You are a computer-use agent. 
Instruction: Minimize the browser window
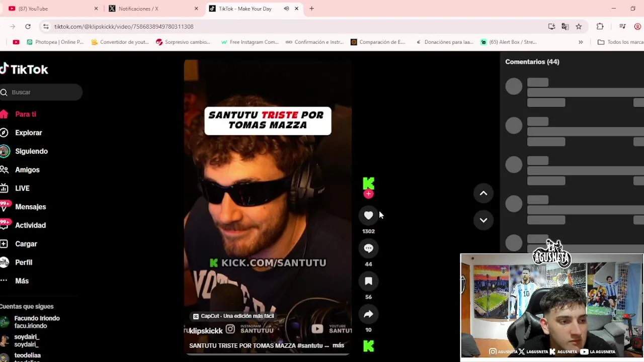(x=613, y=9)
